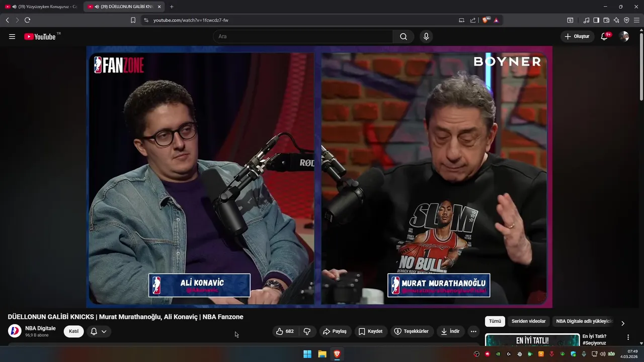Open Brave playlist music note icon

586,20
